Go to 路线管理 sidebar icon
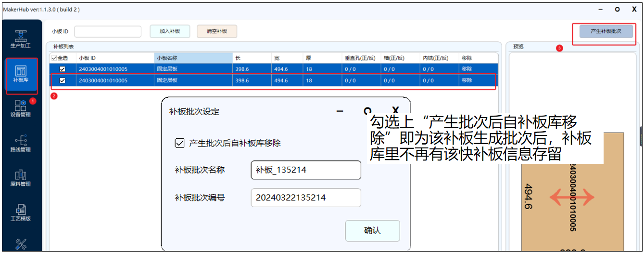The height and width of the screenshot is (253, 644). [21, 143]
